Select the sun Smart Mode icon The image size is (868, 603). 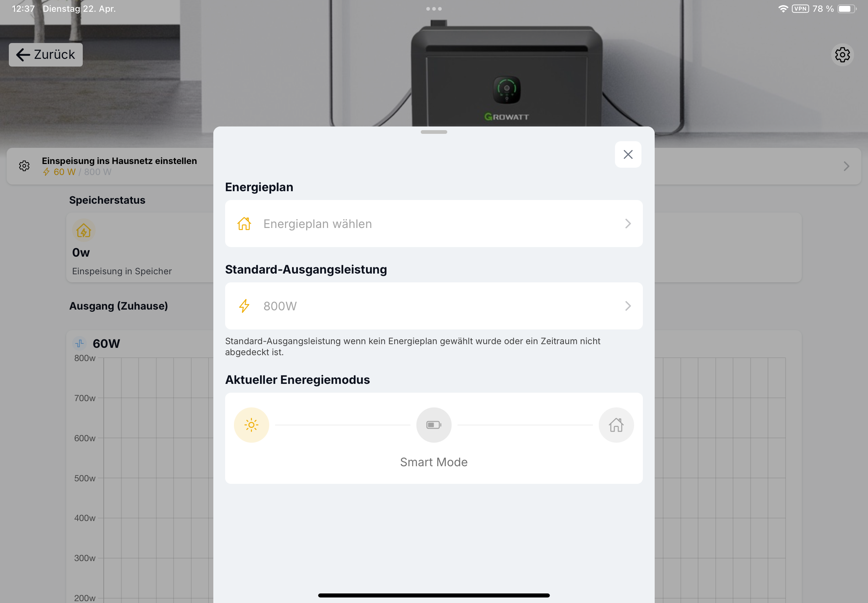coord(251,425)
